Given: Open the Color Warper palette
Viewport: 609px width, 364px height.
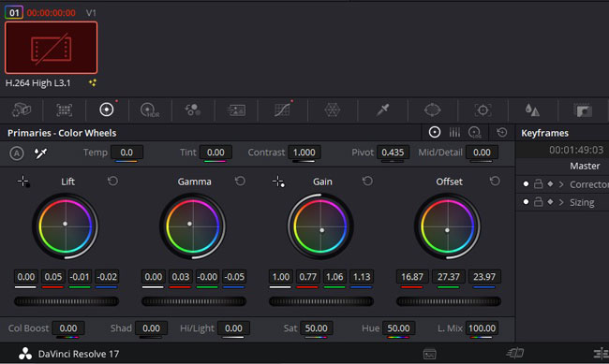Looking at the screenshot, I should (x=332, y=110).
